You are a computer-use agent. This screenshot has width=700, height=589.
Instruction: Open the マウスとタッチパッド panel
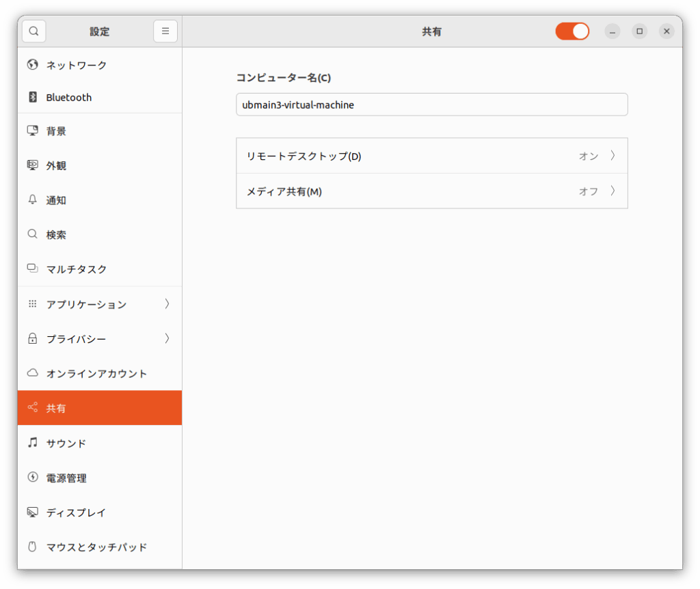point(100,547)
